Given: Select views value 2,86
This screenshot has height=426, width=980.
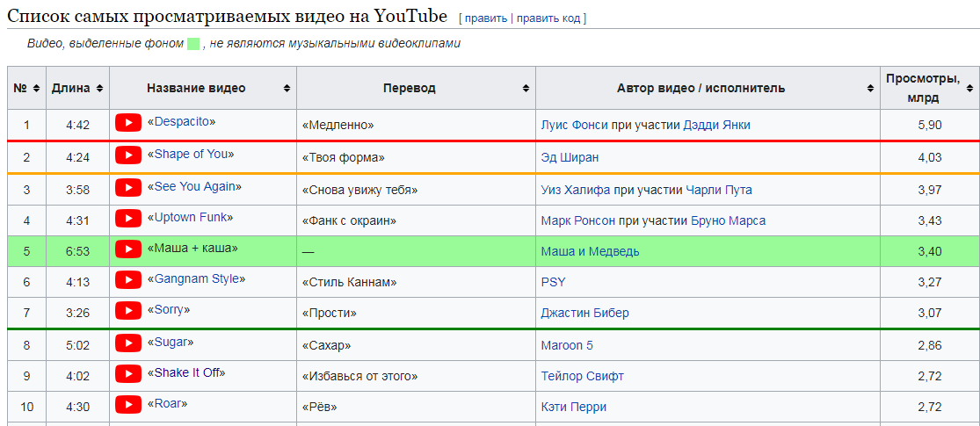Looking at the screenshot, I should 929,345.
